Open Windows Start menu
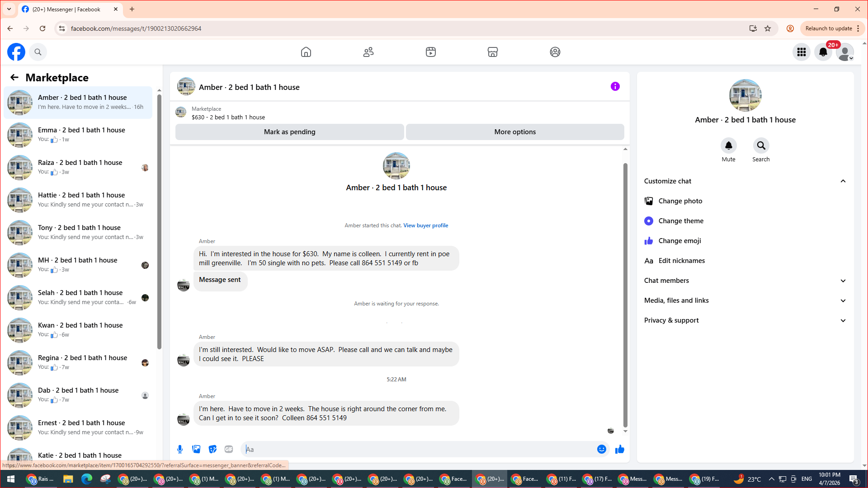The image size is (868, 488). (x=11, y=479)
